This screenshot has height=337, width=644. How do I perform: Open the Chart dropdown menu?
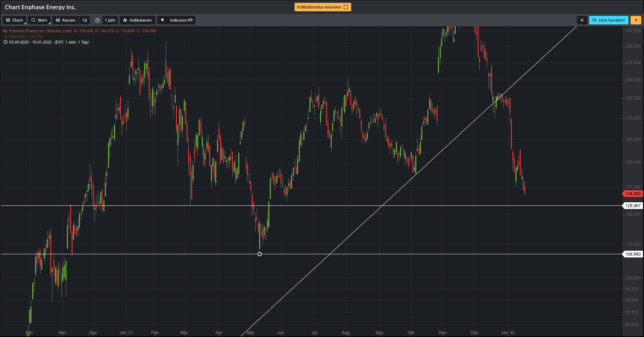tap(15, 20)
